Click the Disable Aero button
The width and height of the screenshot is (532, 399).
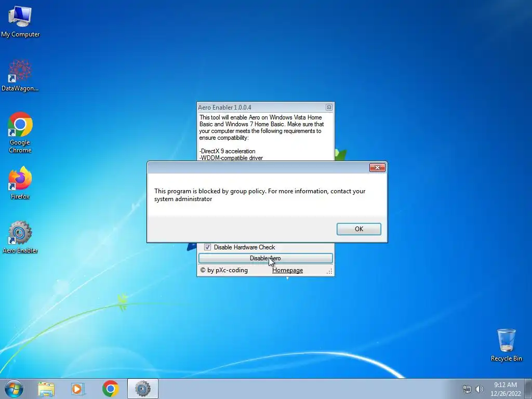(x=265, y=258)
